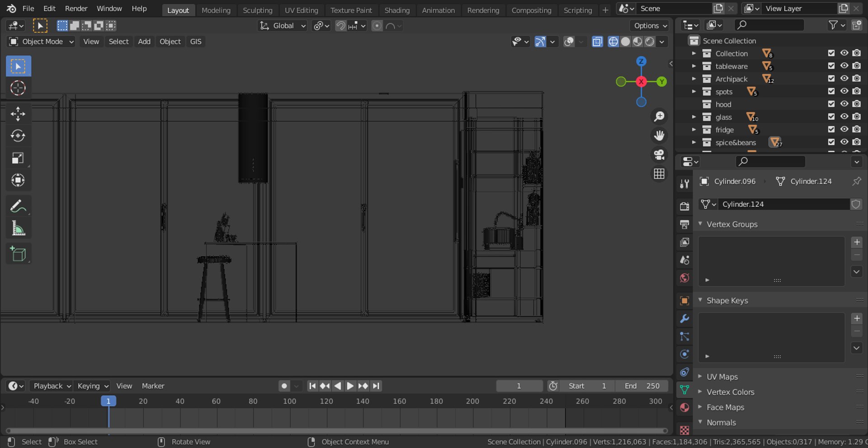Image resolution: width=868 pixels, height=448 pixels.
Task: Open the Modifier properties wrench tab
Action: (x=684, y=319)
